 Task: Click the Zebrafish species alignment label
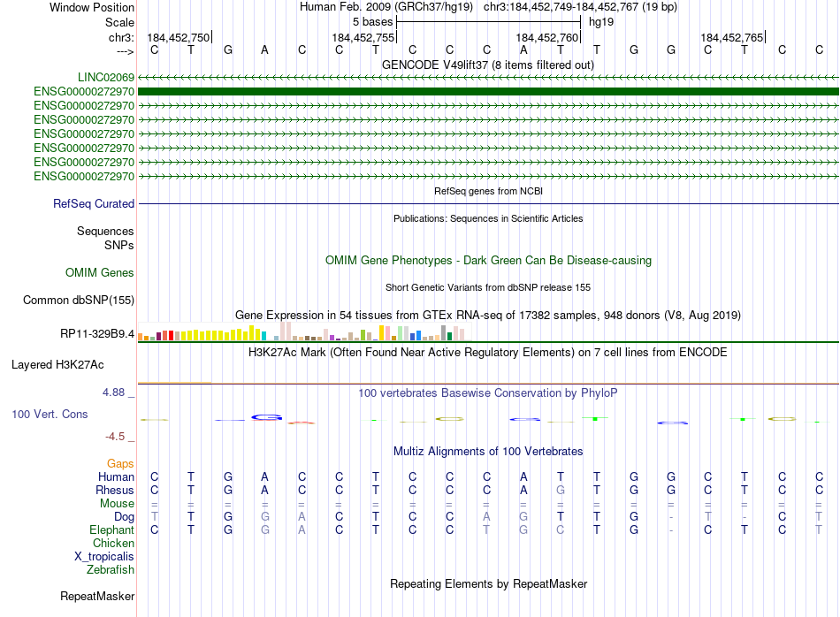(111, 570)
